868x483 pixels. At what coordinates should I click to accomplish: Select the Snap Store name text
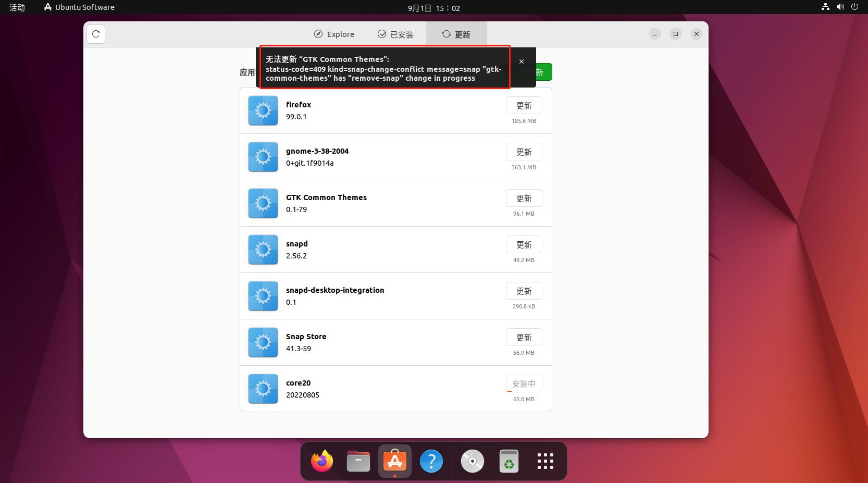click(x=306, y=337)
